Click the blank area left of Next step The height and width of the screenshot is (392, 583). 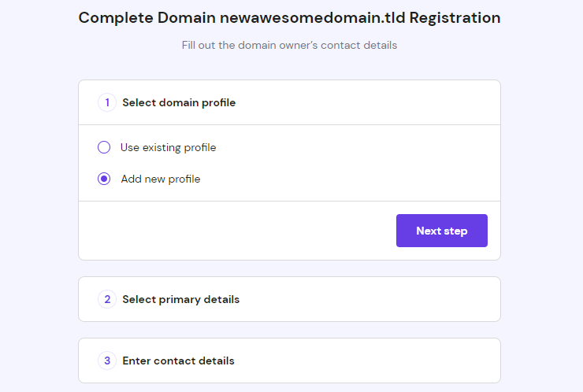click(x=236, y=231)
